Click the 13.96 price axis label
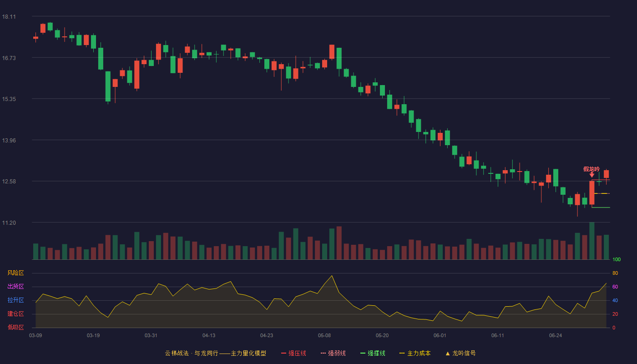 [9, 140]
